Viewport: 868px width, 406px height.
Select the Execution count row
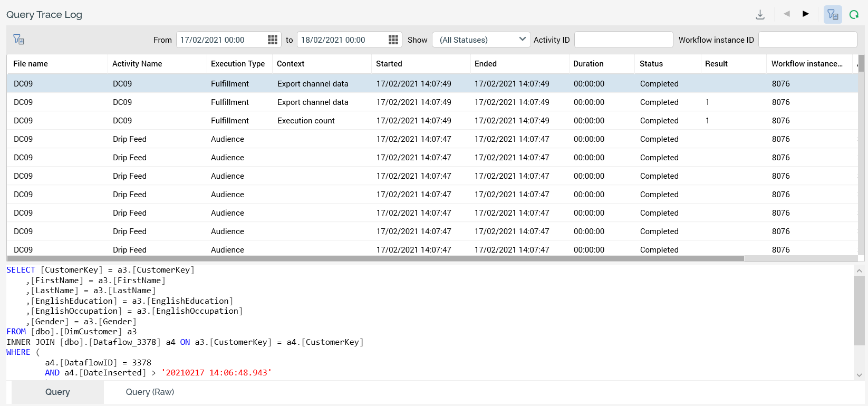(x=306, y=121)
